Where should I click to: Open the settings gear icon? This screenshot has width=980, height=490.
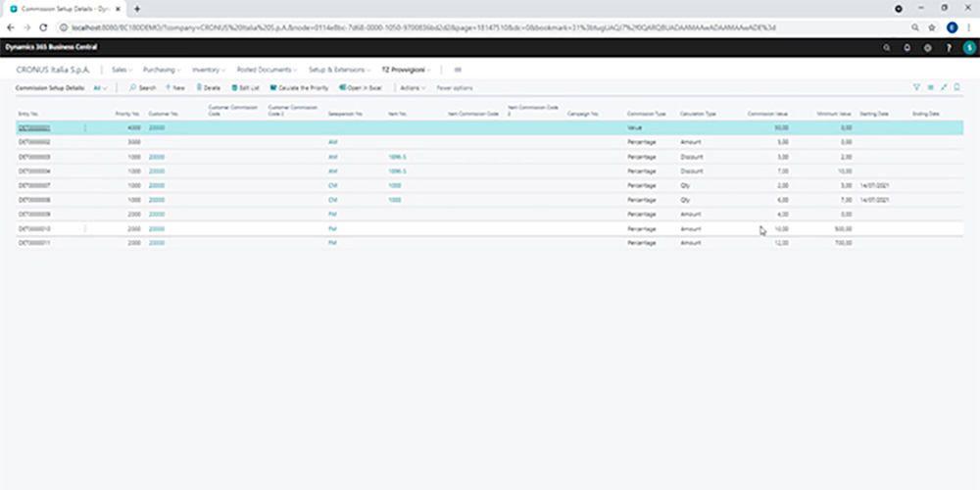[927, 47]
